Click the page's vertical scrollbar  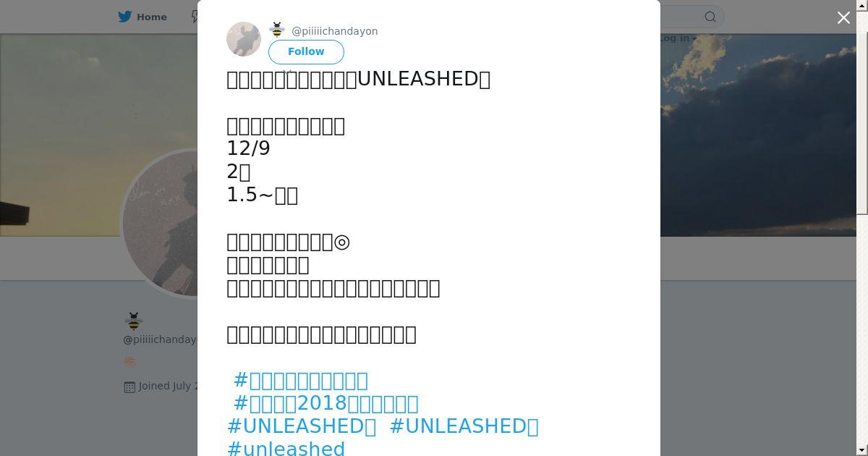862,109
